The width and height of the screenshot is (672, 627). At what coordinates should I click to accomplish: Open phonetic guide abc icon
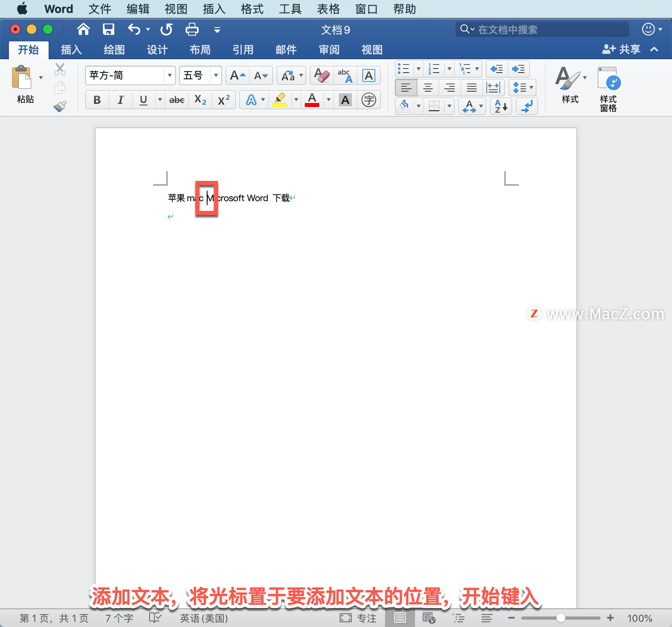pyautogui.click(x=345, y=75)
